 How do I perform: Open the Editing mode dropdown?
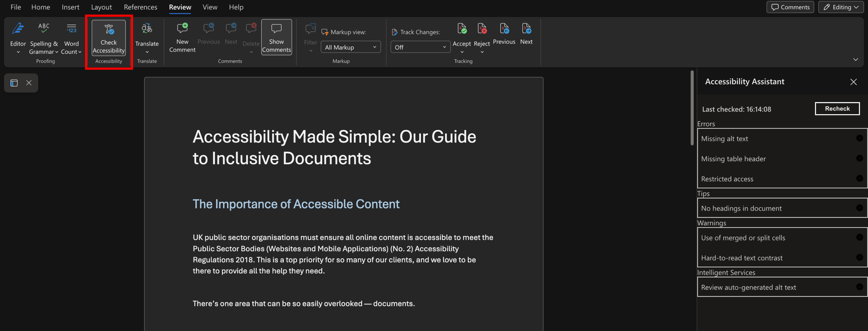point(841,7)
